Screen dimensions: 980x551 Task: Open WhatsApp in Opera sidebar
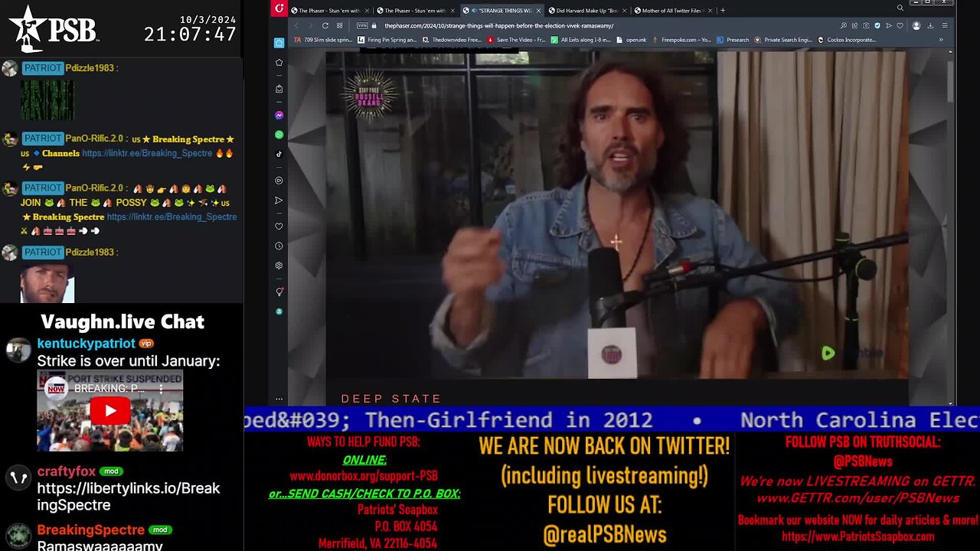pos(279,135)
